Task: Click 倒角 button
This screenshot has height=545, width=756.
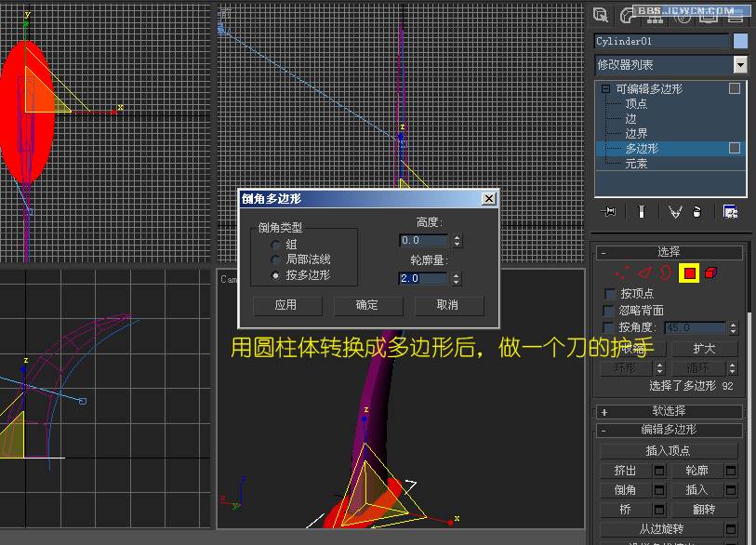Action: tap(625, 490)
